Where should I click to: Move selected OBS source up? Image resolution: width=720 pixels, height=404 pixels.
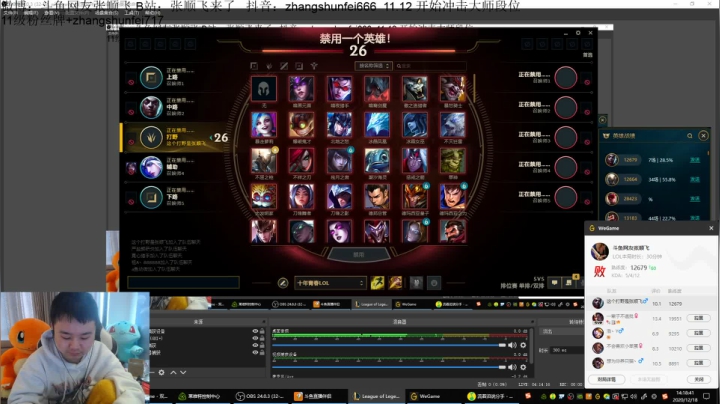click(x=173, y=372)
